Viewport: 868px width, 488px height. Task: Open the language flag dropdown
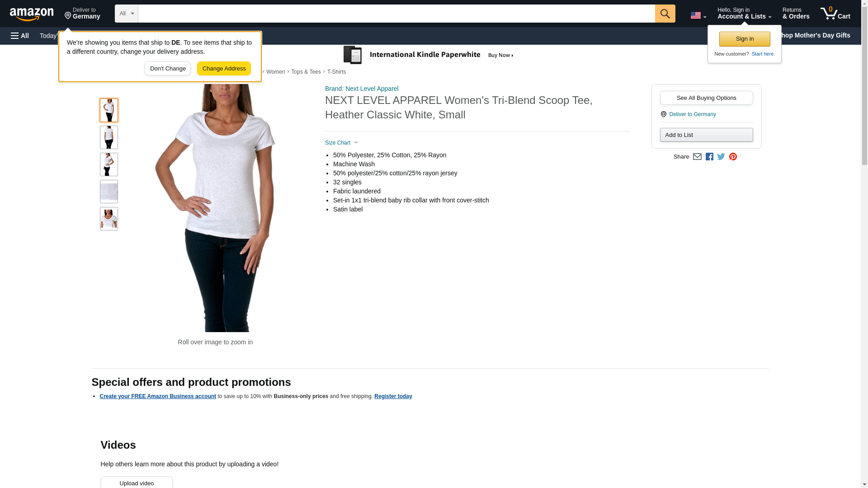click(698, 15)
